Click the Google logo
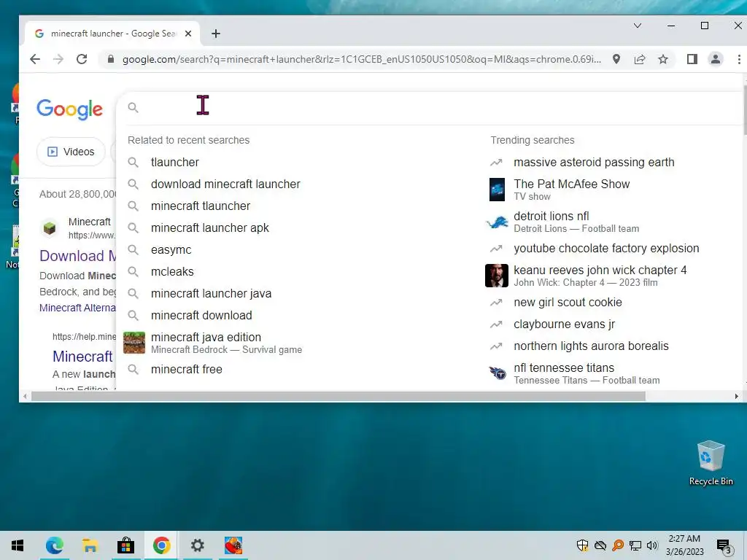The image size is (747, 560). [69, 109]
